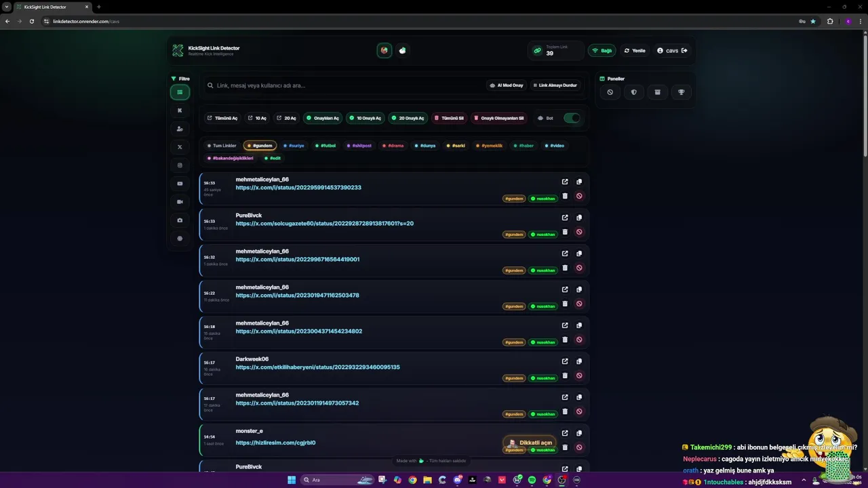
Task: Delete the 2023011914973057342 link entry
Action: (565, 411)
